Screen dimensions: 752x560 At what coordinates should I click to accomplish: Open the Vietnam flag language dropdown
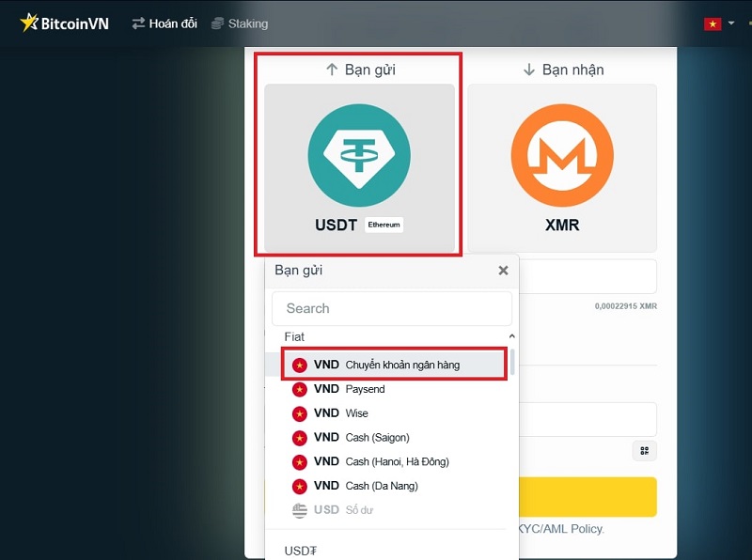tap(719, 23)
